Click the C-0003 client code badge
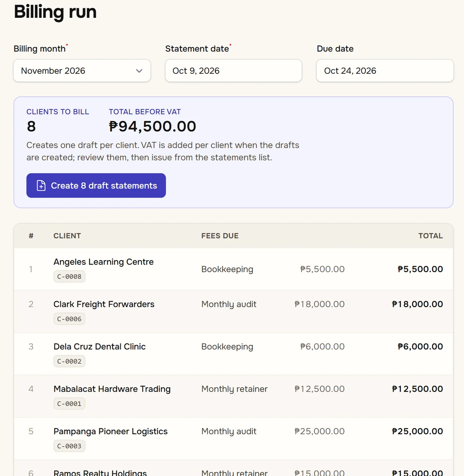464x476 pixels. (x=69, y=446)
